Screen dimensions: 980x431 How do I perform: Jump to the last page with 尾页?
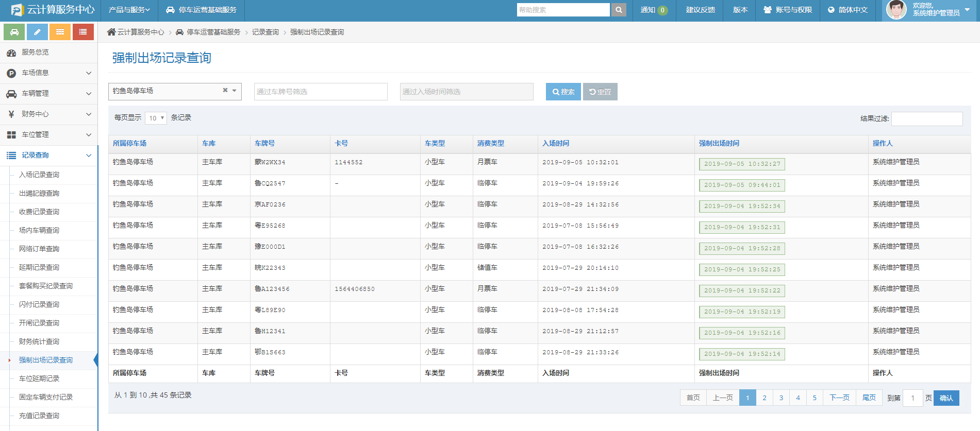[869, 398]
